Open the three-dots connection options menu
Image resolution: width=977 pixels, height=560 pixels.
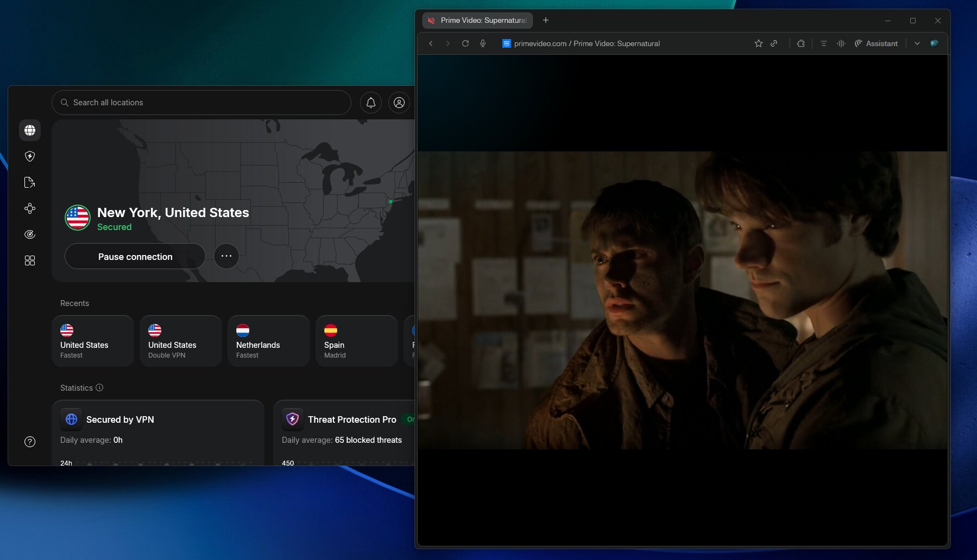click(226, 256)
